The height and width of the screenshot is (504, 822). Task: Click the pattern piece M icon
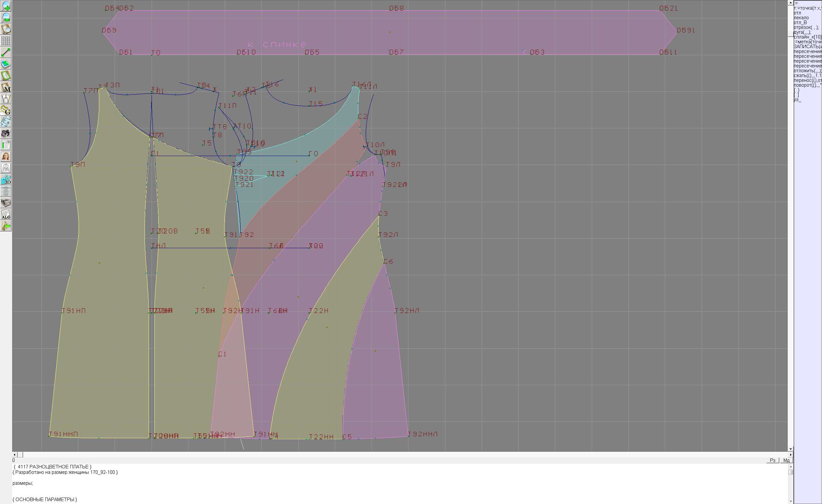[x=6, y=87]
